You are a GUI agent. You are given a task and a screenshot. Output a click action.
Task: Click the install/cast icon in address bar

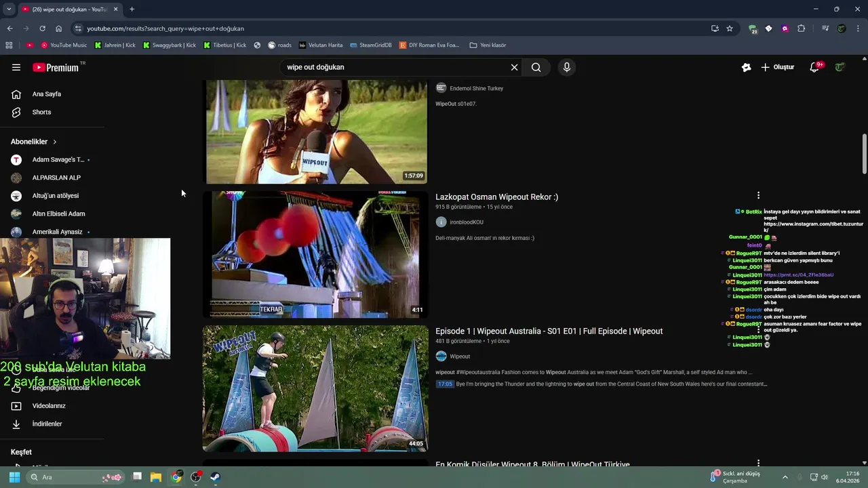[x=715, y=28]
